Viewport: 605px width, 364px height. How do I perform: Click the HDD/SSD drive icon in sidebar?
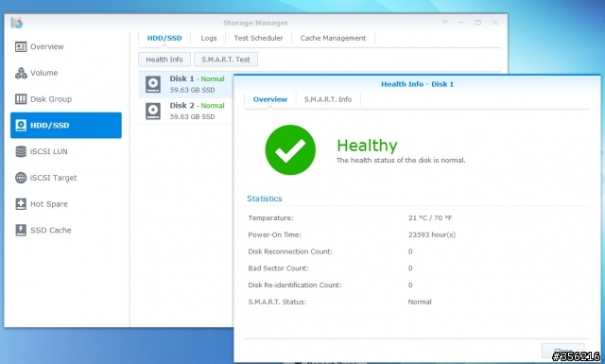click(21, 126)
